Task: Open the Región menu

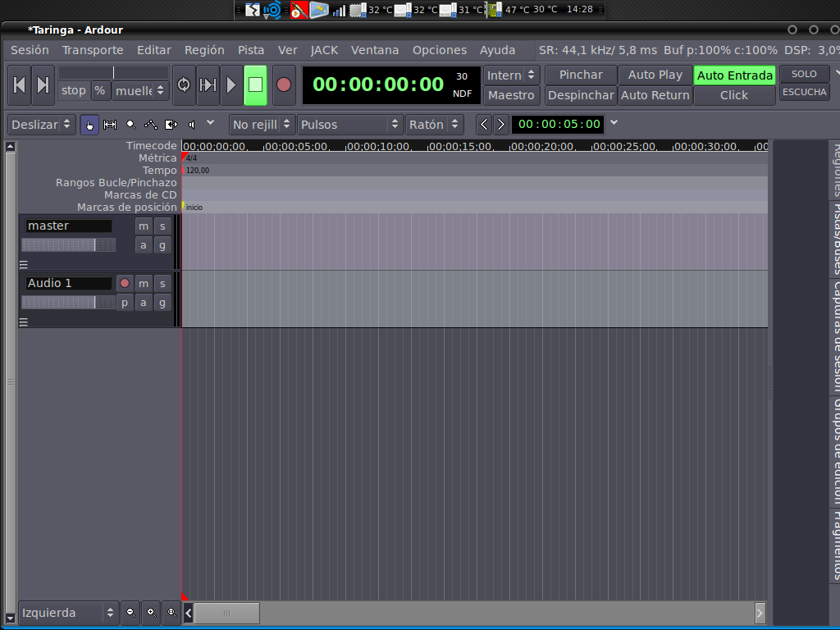Action: pyautogui.click(x=204, y=50)
